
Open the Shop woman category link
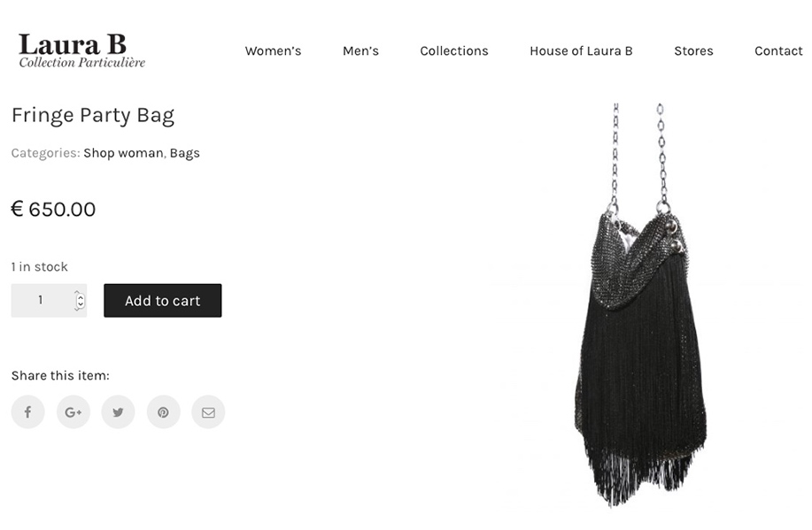tap(123, 153)
